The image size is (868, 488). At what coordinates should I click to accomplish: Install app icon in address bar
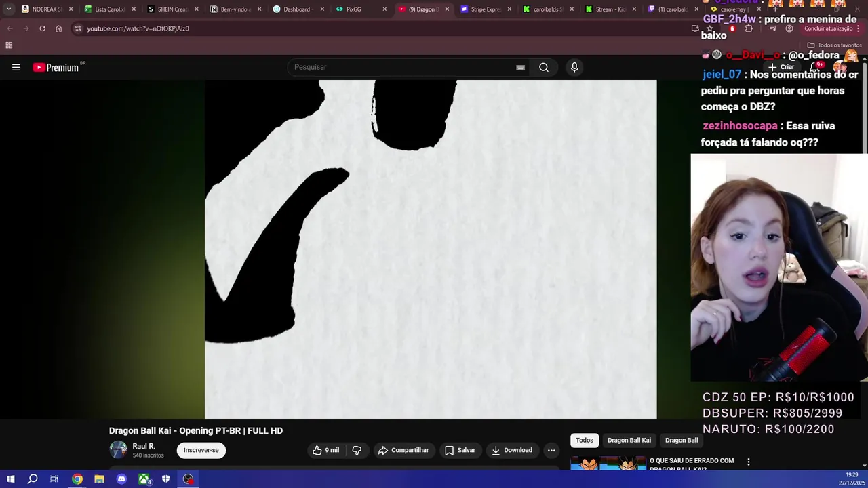click(695, 28)
